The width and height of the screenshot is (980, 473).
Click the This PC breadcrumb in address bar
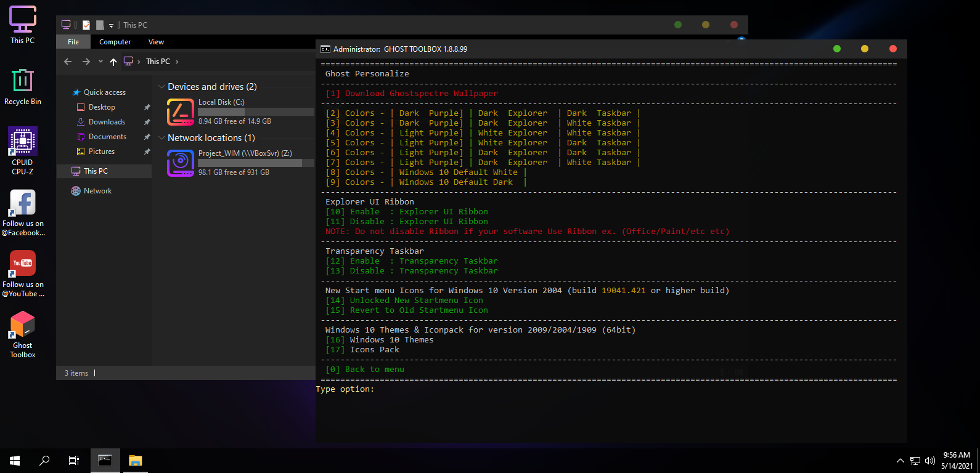(x=158, y=62)
